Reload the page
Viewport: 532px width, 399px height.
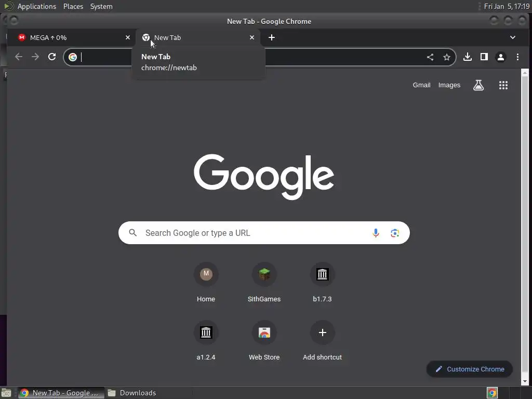coord(52,57)
